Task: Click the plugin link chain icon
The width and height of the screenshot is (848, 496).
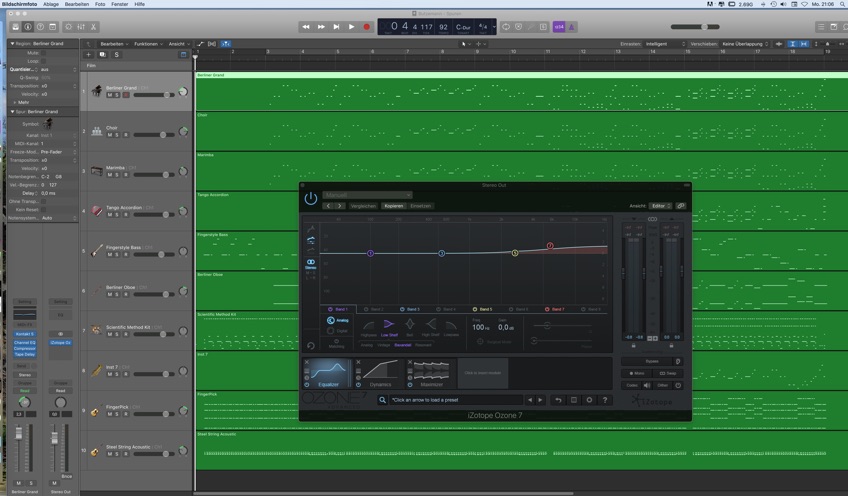Action: (x=680, y=206)
